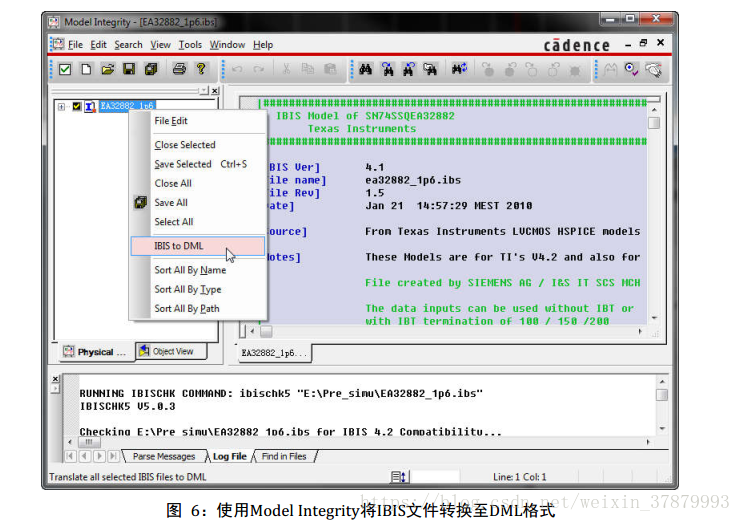Click the undo arrow in the toolbar
Image resolution: width=741 pixels, height=522 pixels.
click(x=237, y=69)
